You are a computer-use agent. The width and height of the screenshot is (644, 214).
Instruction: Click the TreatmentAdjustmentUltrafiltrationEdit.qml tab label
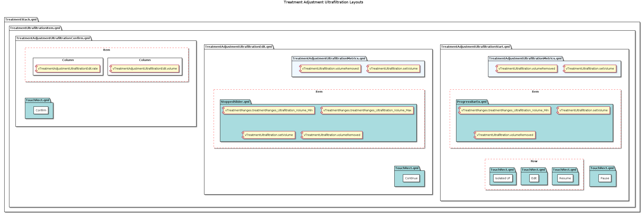238,47
